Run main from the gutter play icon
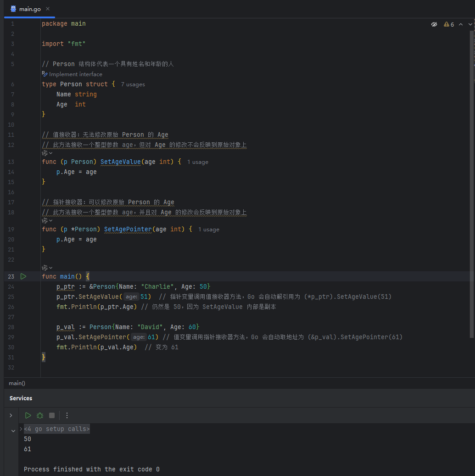The height and width of the screenshot is (476, 475). coord(23,276)
